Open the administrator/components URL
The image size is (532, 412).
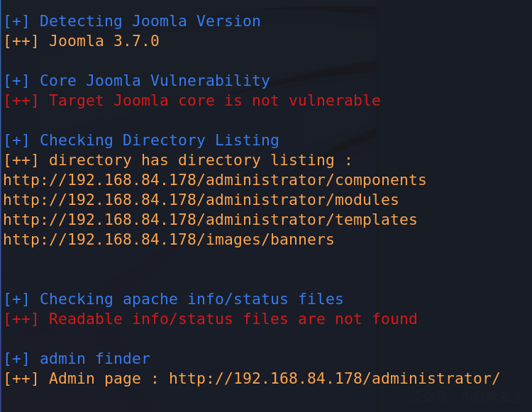tap(214, 180)
